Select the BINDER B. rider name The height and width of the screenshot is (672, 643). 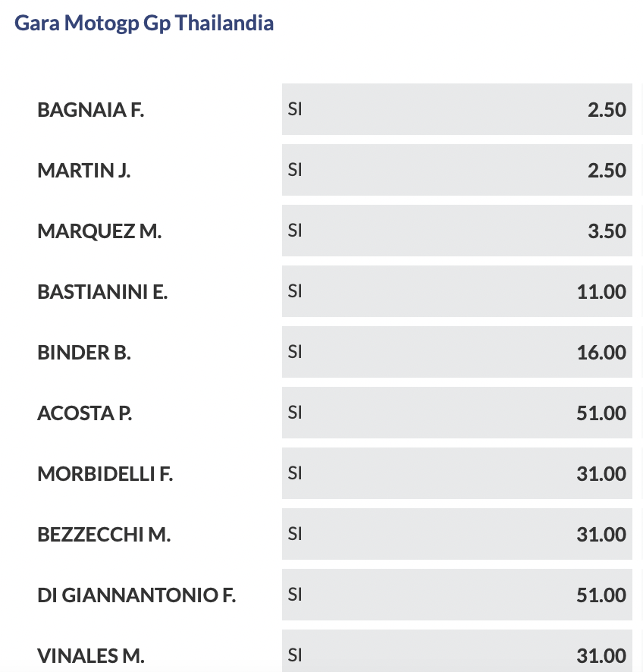[84, 353]
